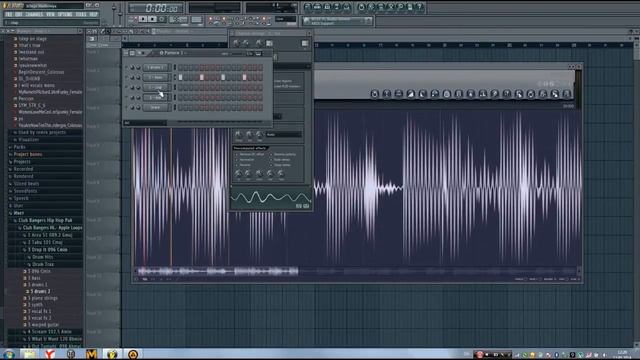
Task: Select the '3 piano strings' sample
Action: 42,298
